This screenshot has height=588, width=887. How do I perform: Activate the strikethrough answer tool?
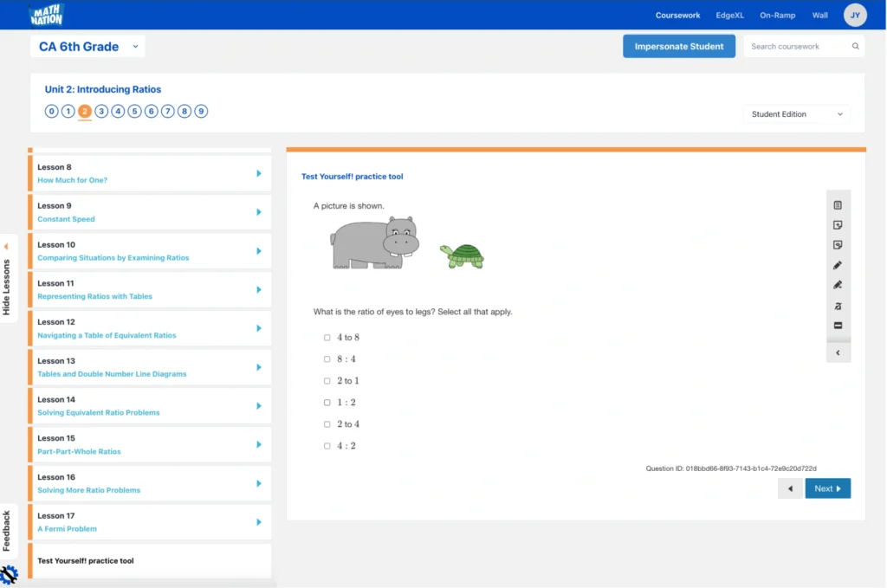[838, 306]
